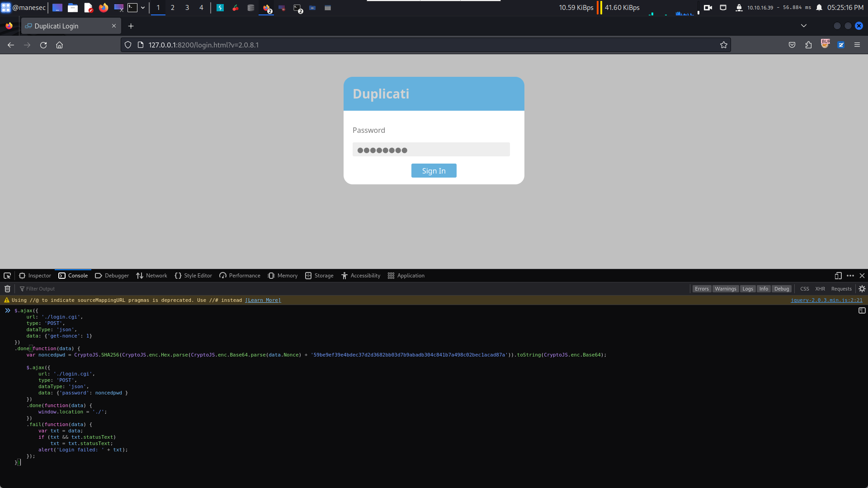The width and height of the screenshot is (868, 488).
Task: Click the Filter Output field
Action: [x=353, y=289]
